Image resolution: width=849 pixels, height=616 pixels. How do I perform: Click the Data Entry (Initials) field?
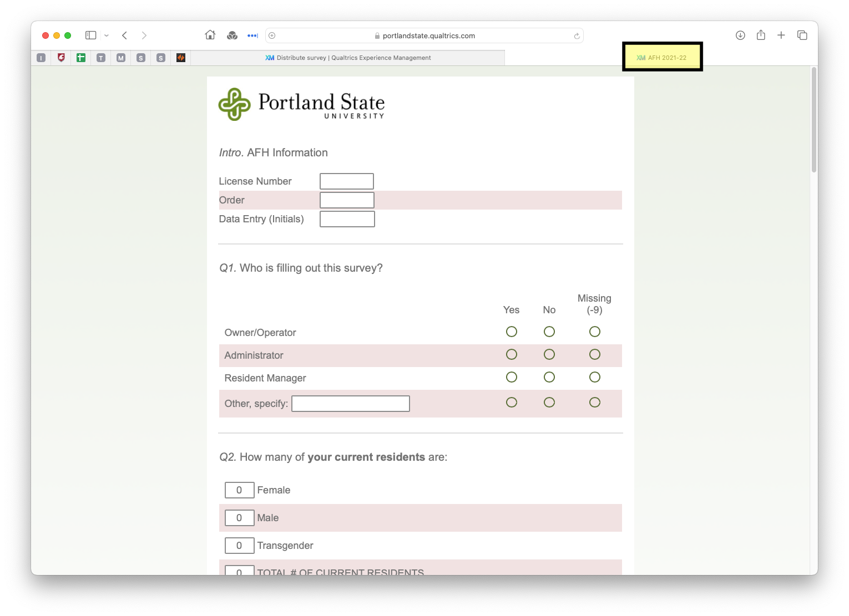pyautogui.click(x=347, y=219)
